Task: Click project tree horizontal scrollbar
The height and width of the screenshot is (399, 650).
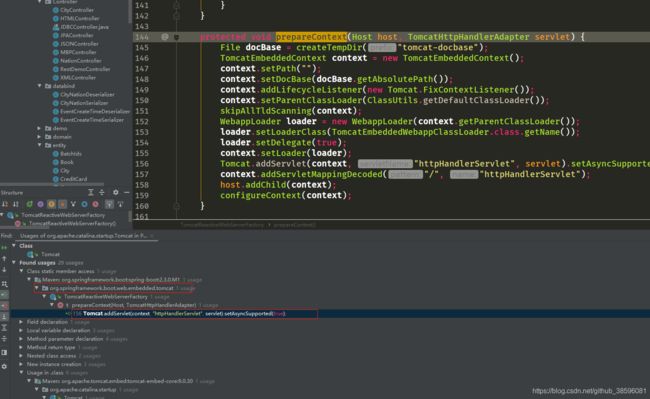Action: 52,184
